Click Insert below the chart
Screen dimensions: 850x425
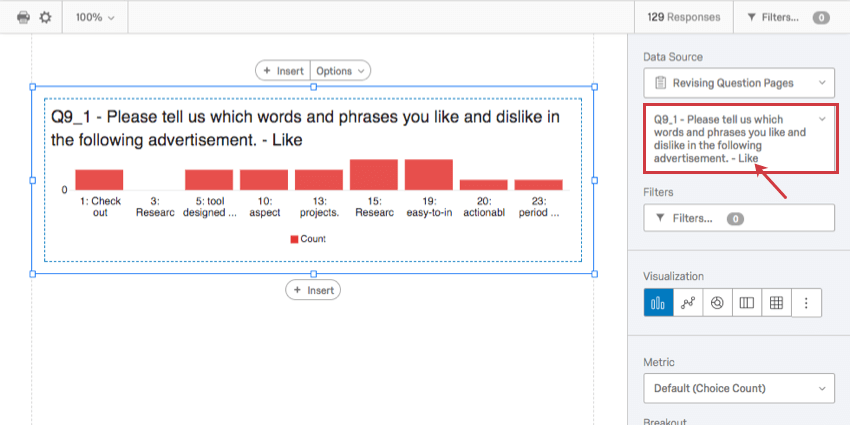coord(313,290)
